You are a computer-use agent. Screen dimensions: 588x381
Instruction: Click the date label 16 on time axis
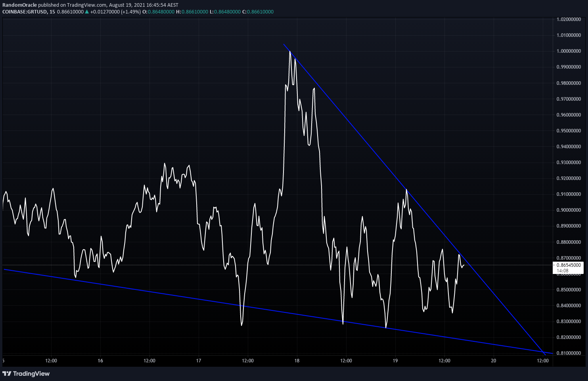pos(100,361)
